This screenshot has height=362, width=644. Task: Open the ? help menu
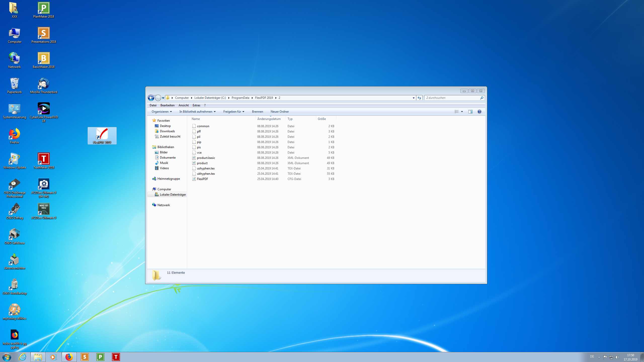205,105
